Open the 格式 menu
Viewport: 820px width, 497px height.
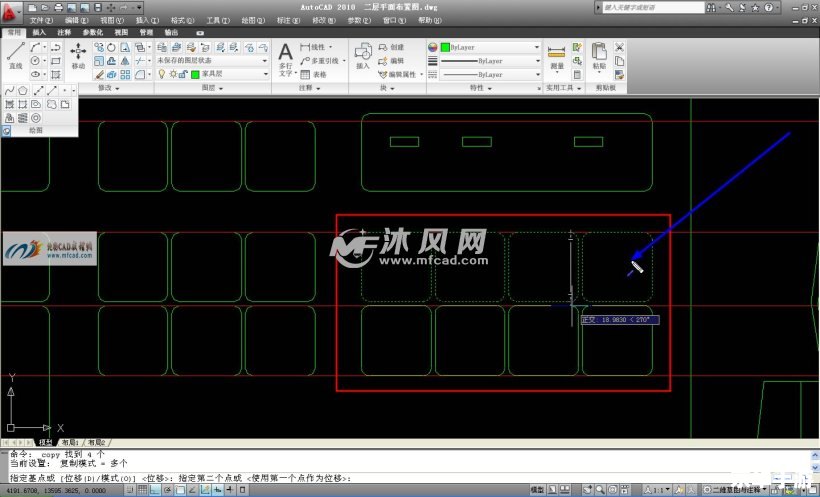(182, 20)
